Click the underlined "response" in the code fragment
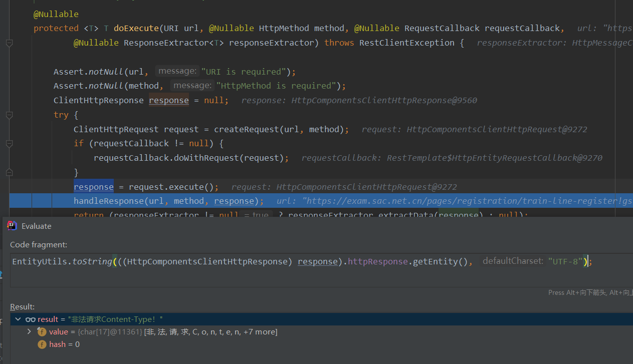This screenshot has height=364, width=633. 317,261
